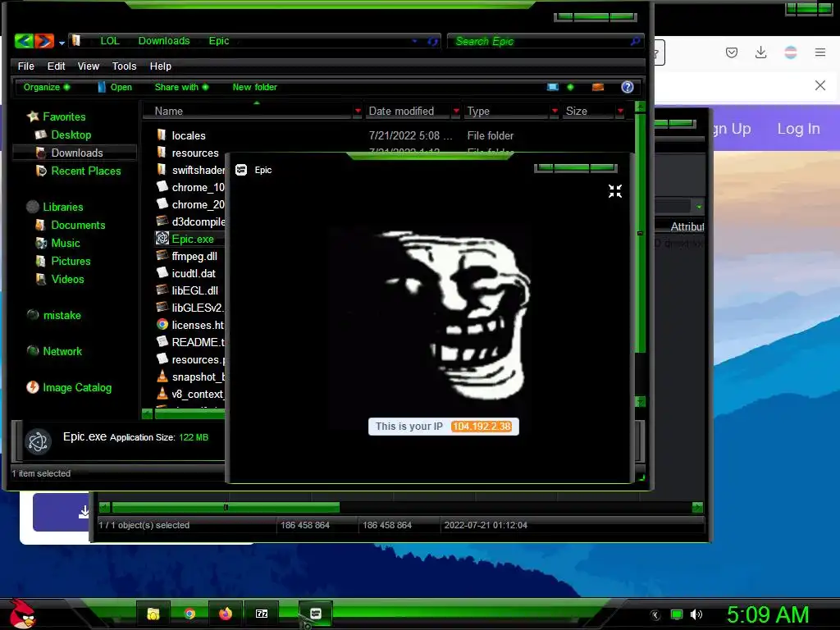Click Open in the Explorer toolbar
This screenshot has height=630, width=840.
pyautogui.click(x=115, y=87)
